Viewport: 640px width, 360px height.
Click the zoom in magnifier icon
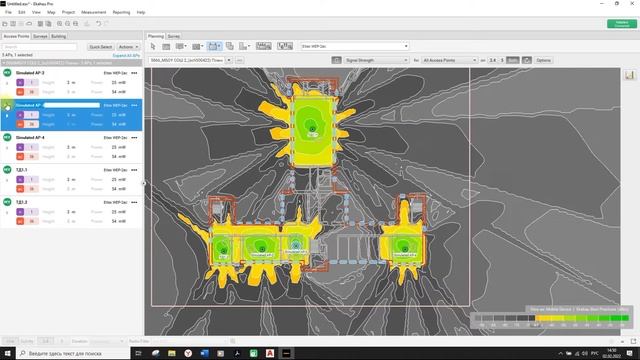[60, 24]
